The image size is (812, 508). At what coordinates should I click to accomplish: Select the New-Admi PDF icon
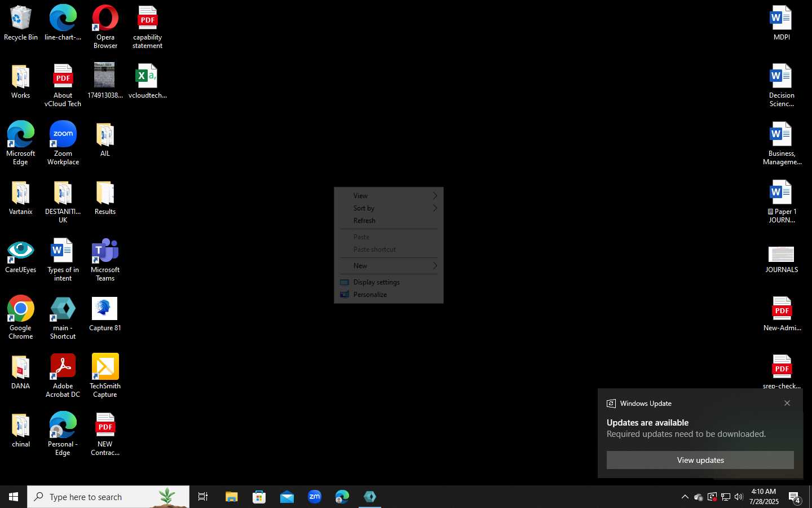pyautogui.click(x=782, y=314)
